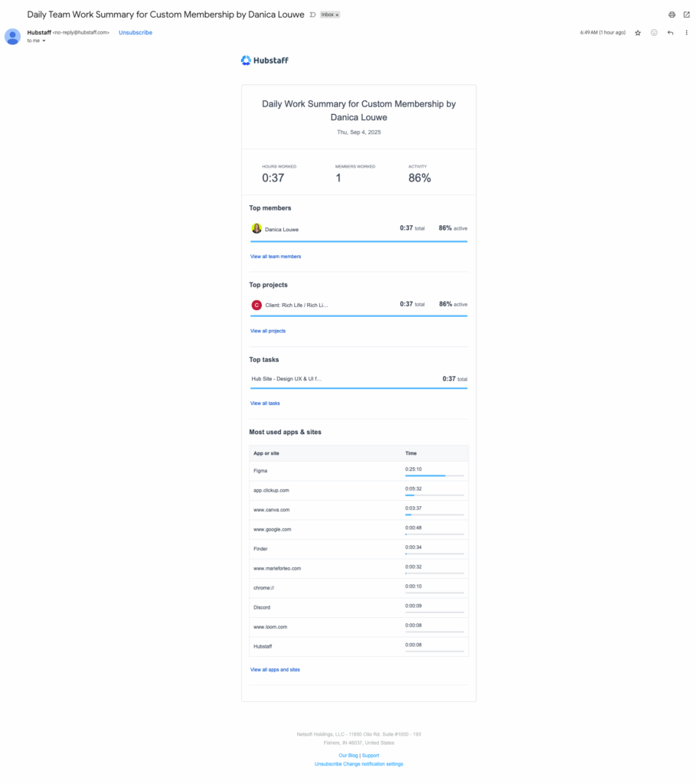Click the www.canva.com time progress bar
Image resolution: width=696 pixels, height=784 pixels.
(434, 514)
